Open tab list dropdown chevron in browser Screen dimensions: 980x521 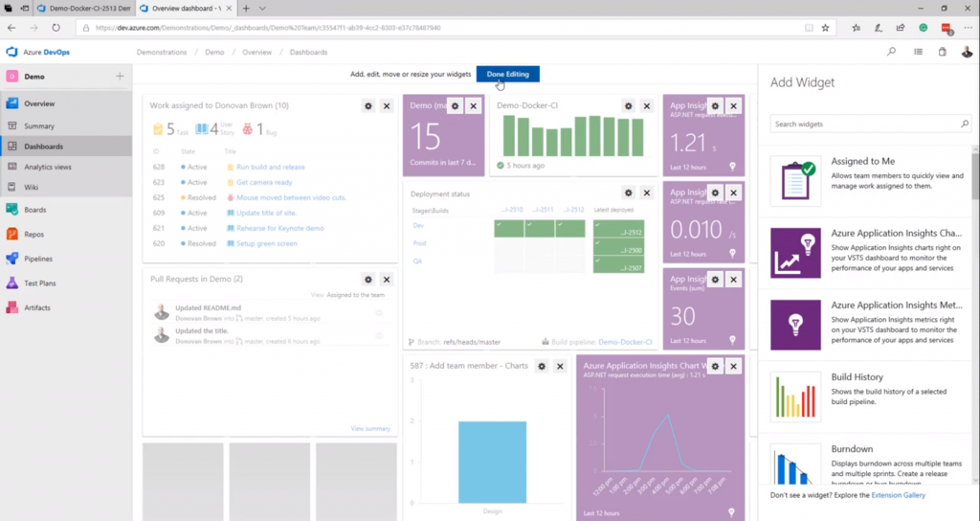click(262, 9)
